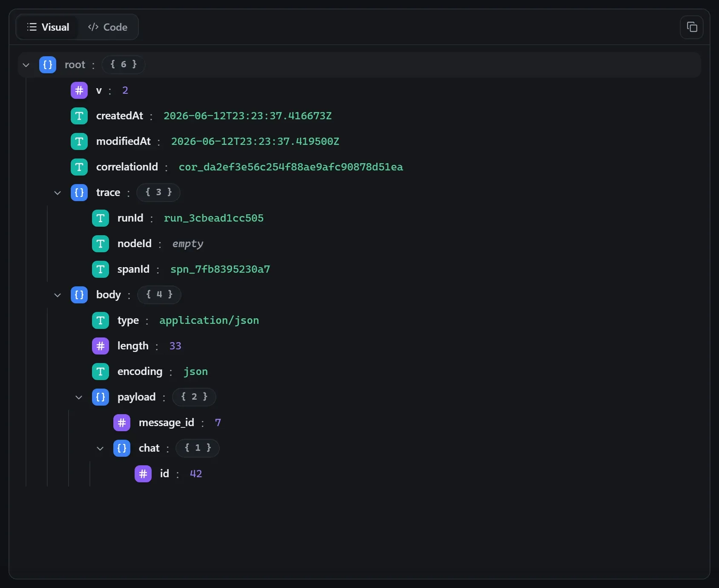Image resolution: width=719 pixels, height=588 pixels.
Task: Select the message_id value 7
Action: coord(218,423)
